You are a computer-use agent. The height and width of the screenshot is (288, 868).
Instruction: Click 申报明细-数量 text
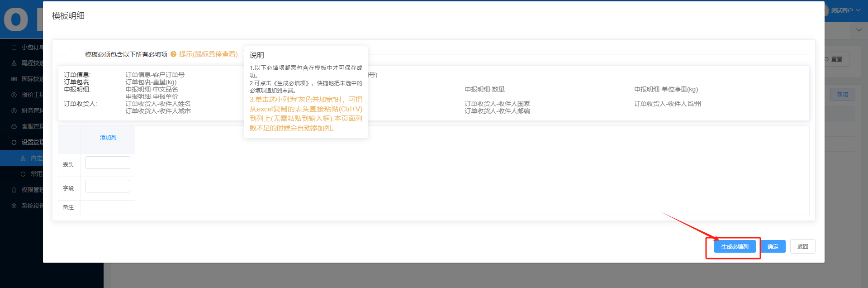(484, 89)
